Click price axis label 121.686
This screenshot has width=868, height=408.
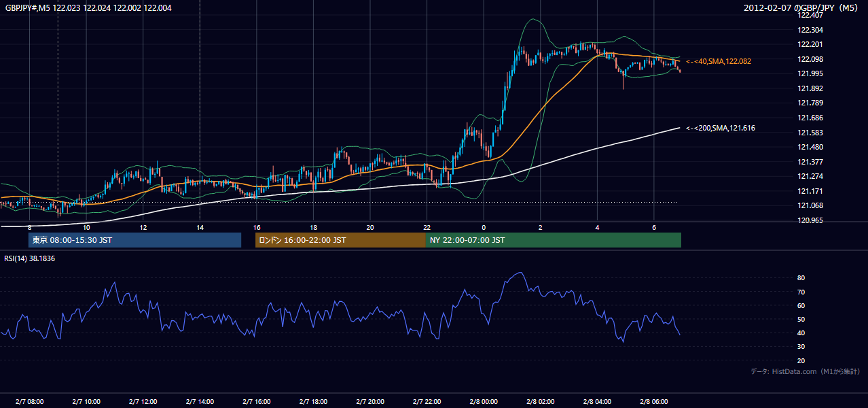[811, 118]
